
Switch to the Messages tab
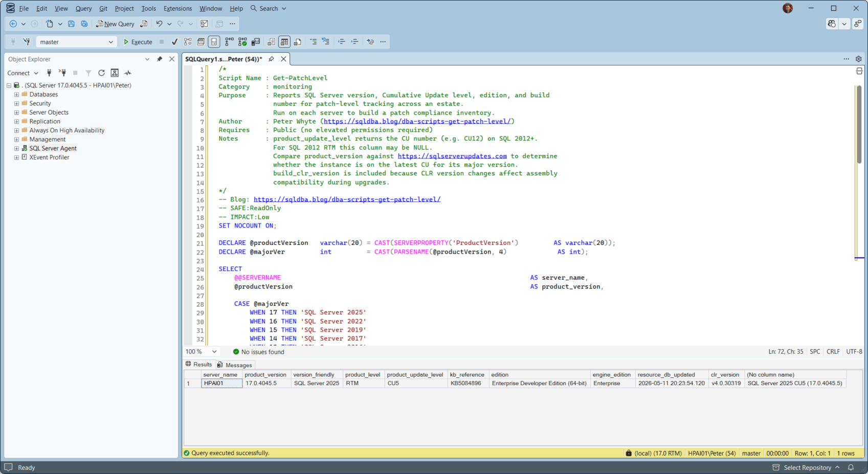[235, 365]
